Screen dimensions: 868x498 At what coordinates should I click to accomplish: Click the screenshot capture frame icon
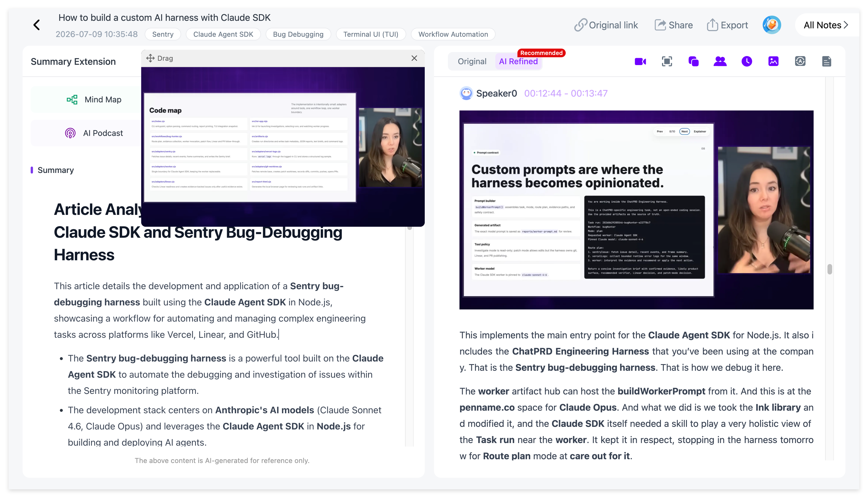pos(667,61)
